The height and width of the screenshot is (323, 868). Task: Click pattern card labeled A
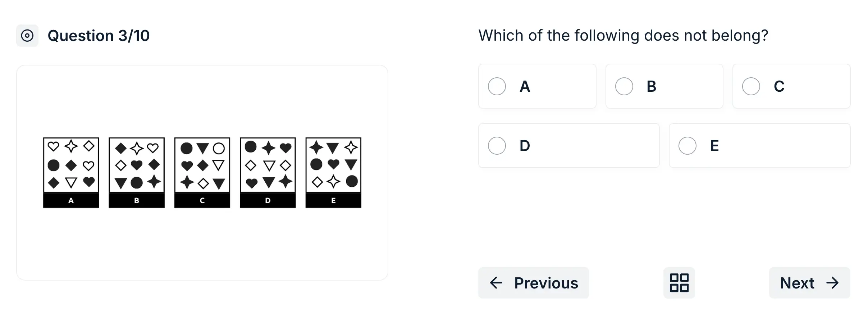pyautogui.click(x=71, y=165)
